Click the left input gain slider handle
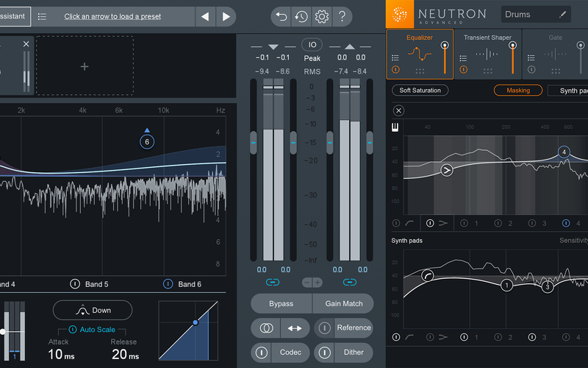This screenshot has height=368, width=588. 254,143
